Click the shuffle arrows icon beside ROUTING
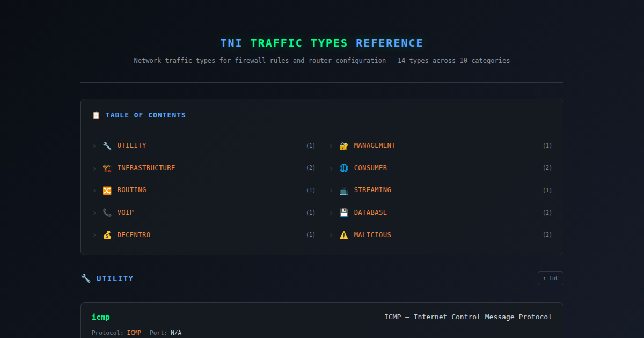Viewport: 644px width, 338px height. (107, 190)
